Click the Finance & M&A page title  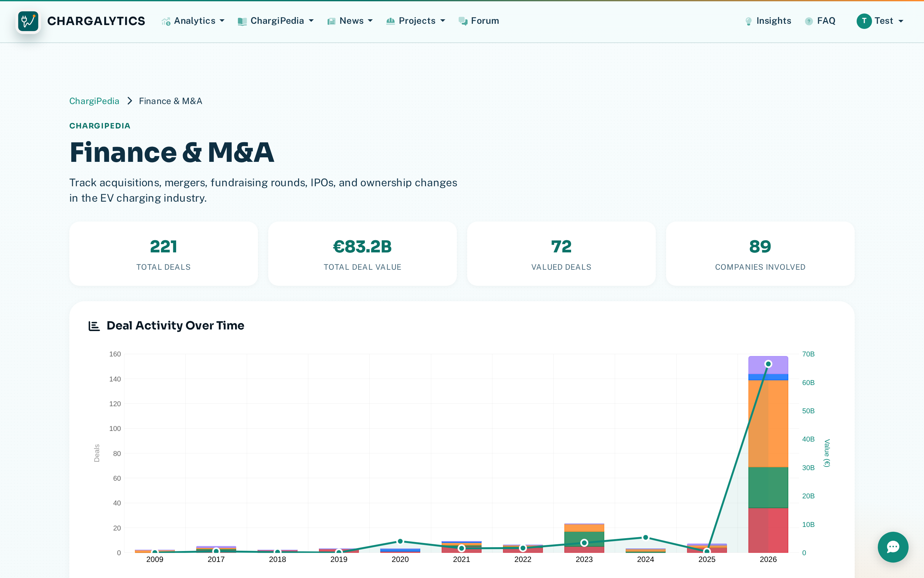pos(172,152)
